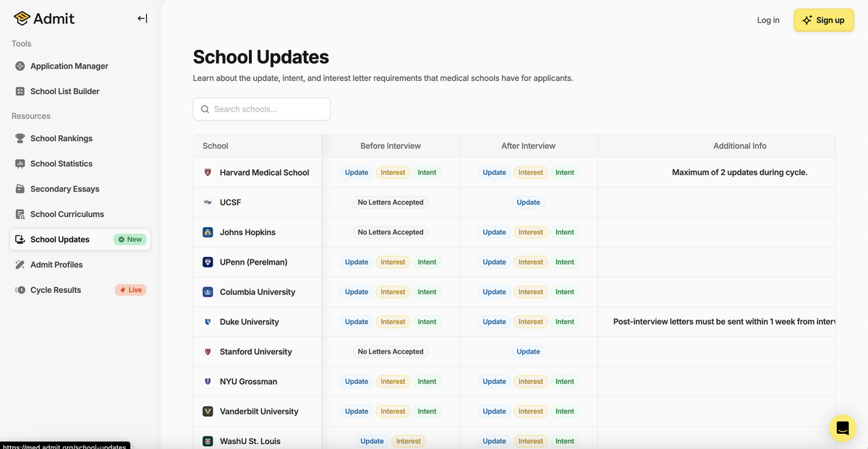Viewport: 868px width, 449px height.
Task: Go to School List Builder
Action: coord(64,91)
